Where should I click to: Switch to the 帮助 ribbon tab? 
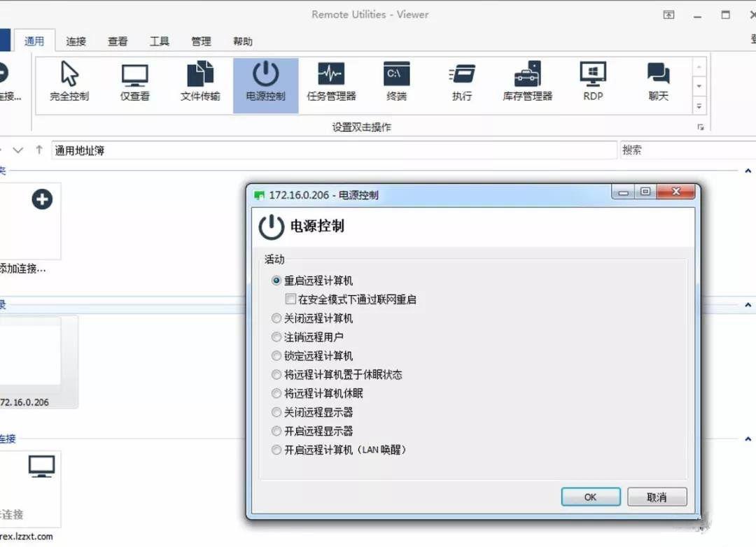[242, 41]
